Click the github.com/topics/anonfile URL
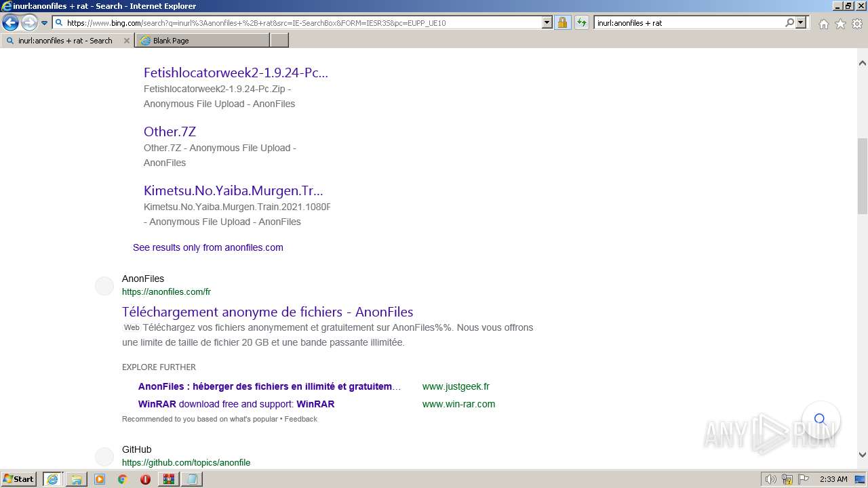The height and width of the screenshot is (488, 868). click(x=186, y=463)
